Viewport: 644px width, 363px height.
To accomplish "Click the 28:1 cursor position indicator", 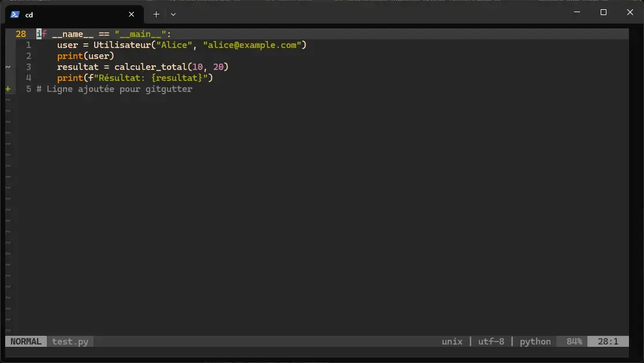I will (609, 341).
